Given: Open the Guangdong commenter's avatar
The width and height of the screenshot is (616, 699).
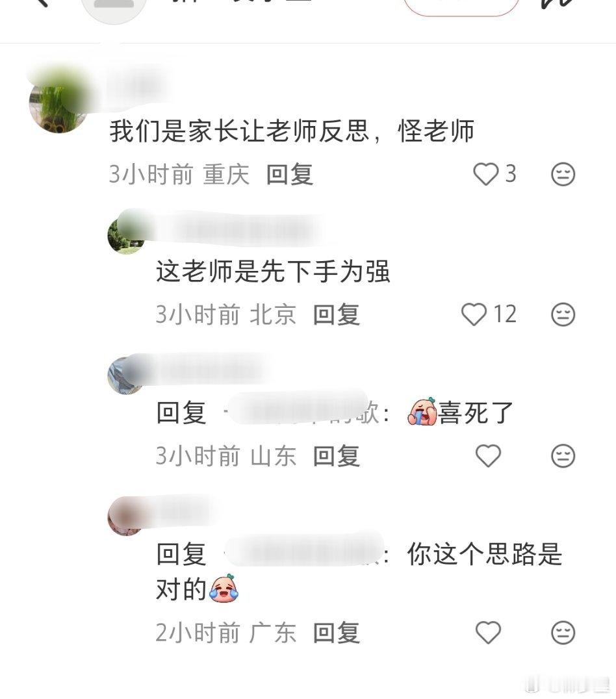Looking at the screenshot, I should tap(126, 516).
